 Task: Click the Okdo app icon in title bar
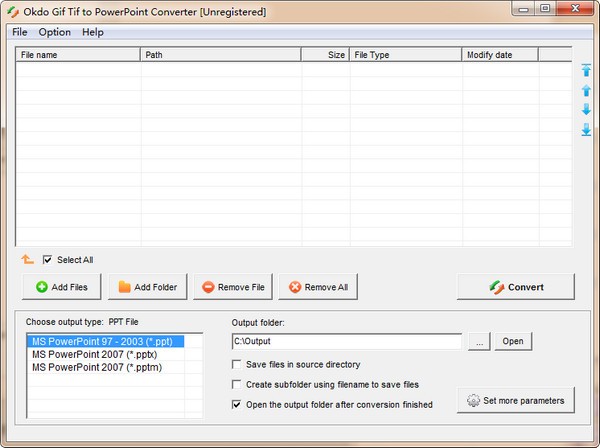click(13, 11)
